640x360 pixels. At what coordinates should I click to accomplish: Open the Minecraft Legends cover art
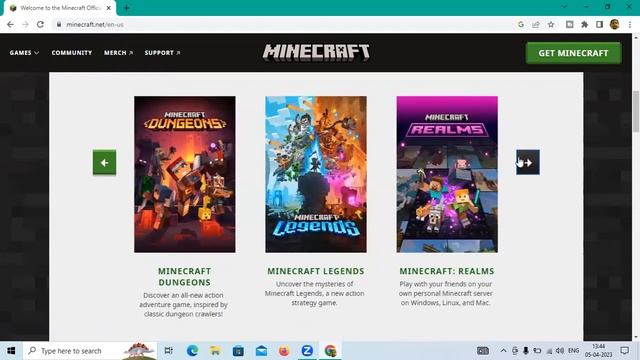click(316, 174)
